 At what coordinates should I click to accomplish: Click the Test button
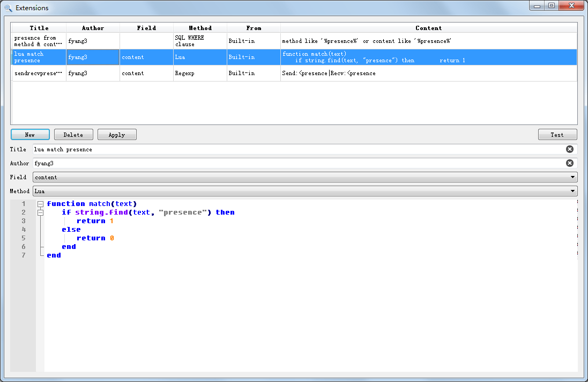tap(557, 135)
